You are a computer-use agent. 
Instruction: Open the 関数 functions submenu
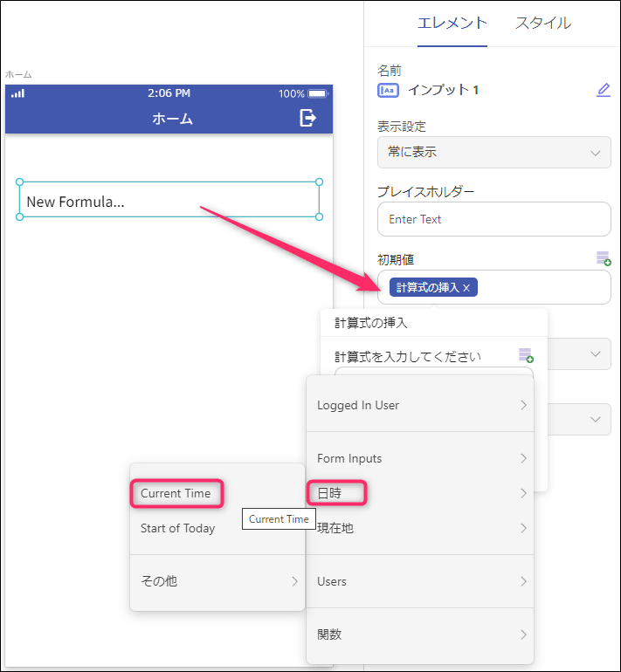tap(420, 634)
